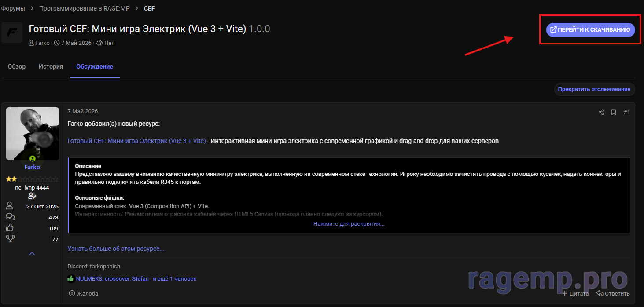Reply using the Ответить link
Viewport: 644px width, 307px height.
tap(613, 294)
